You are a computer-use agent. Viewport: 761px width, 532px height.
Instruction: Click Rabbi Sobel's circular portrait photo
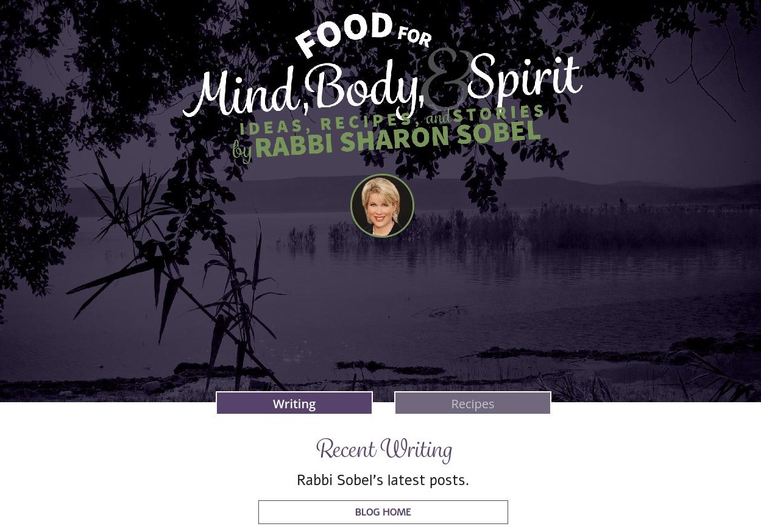[383, 206]
